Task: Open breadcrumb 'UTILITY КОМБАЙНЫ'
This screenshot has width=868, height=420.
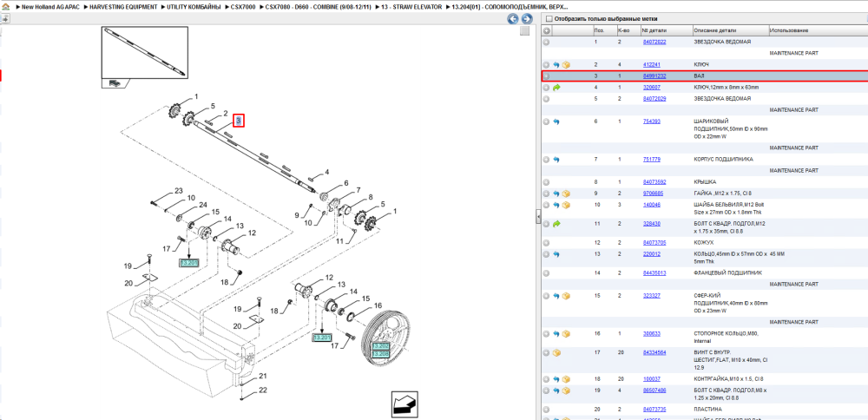Action: pyautogui.click(x=194, y=6)
